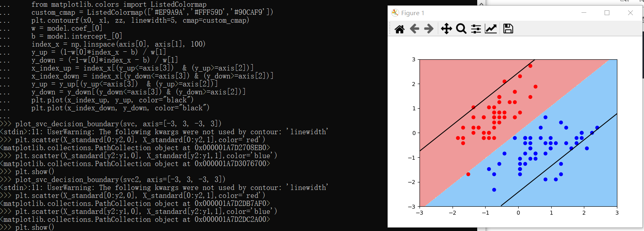The height and width of the screenshot is (231, 644).
Task: Click the plt.plot(x_index_down, y_down...) line
Action: [x=120, y=108]
